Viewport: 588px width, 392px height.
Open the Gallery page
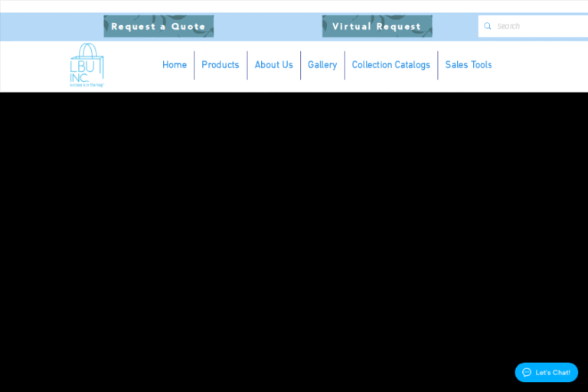[x=322, y=65]
